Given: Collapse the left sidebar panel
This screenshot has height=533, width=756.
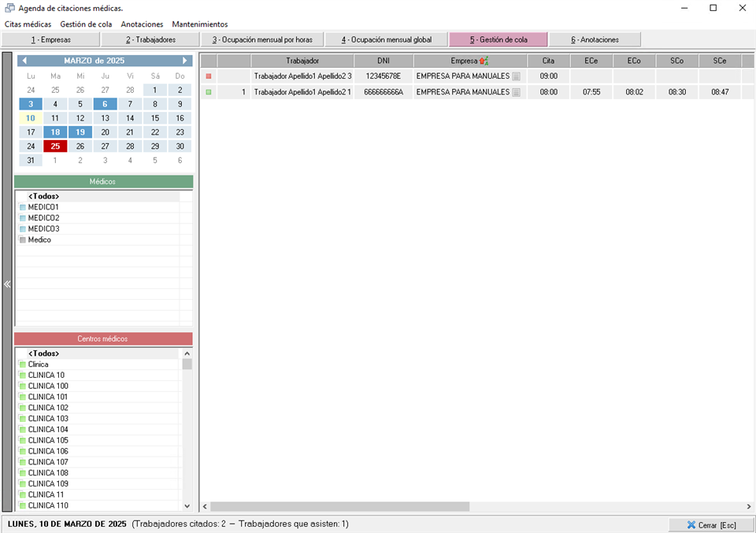Looking at the screenshot, I should pyautogui.click(x=7, y=284).
